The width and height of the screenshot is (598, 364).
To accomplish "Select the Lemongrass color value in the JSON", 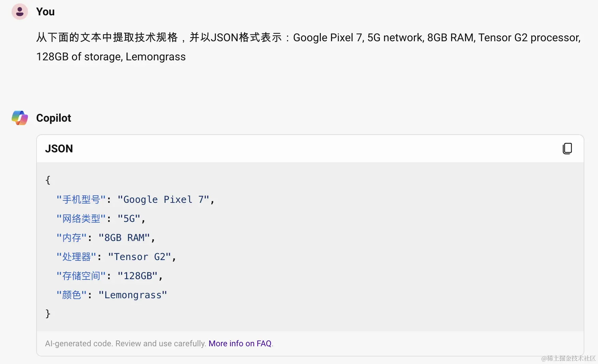I will tap(133, 295).
